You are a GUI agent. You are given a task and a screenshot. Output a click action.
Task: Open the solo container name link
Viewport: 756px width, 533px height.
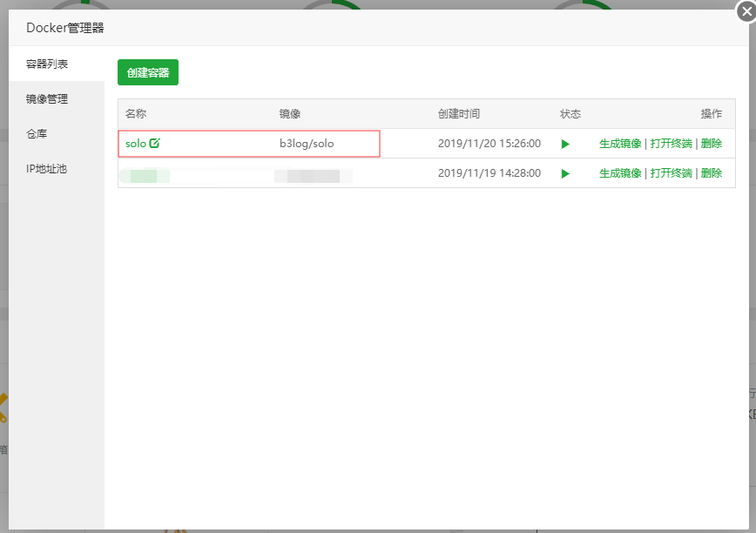pyautogui.click(x=136, y=144)
